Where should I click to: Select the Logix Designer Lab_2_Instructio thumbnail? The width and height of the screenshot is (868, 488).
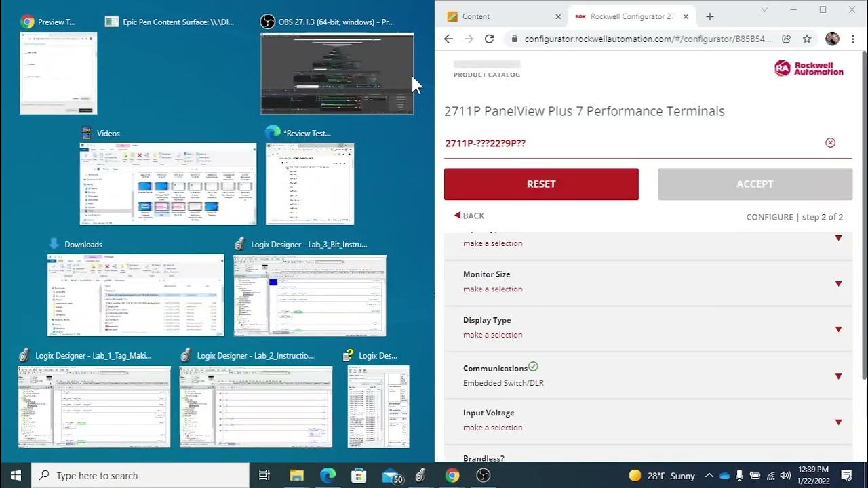pos(256,407)
